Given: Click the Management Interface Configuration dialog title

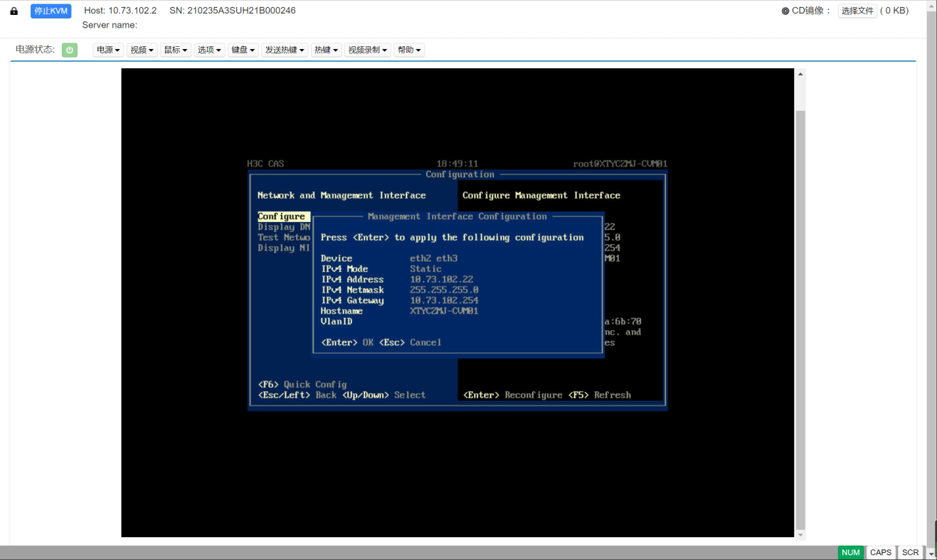Looking at the screenshot, I should point(457,216).
